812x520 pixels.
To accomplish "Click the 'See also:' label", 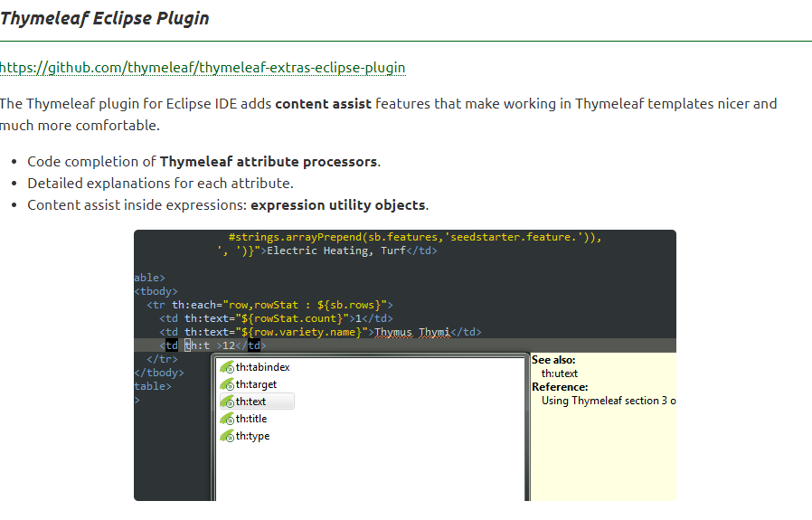I will (553, 360).
